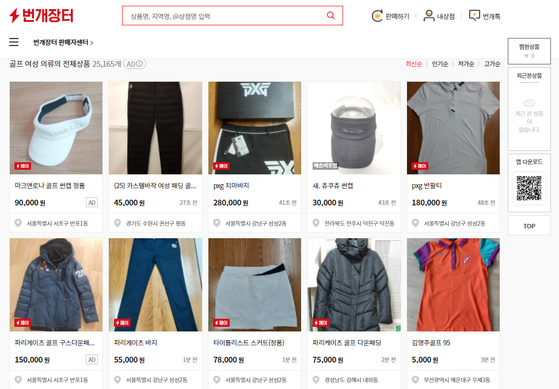Click 새. 쥬쿠츄 썬캡 title
The image size is (559, 389).
pos(333,186)
